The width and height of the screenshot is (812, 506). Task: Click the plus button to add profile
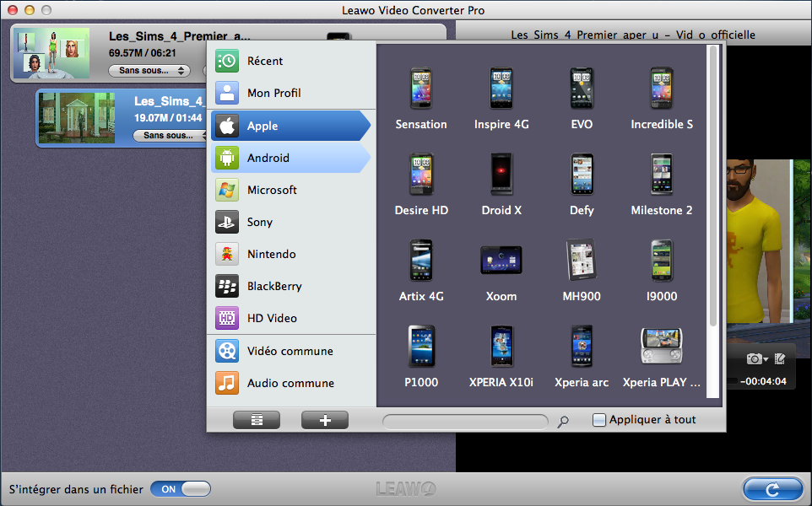click(x=325, y=420)
